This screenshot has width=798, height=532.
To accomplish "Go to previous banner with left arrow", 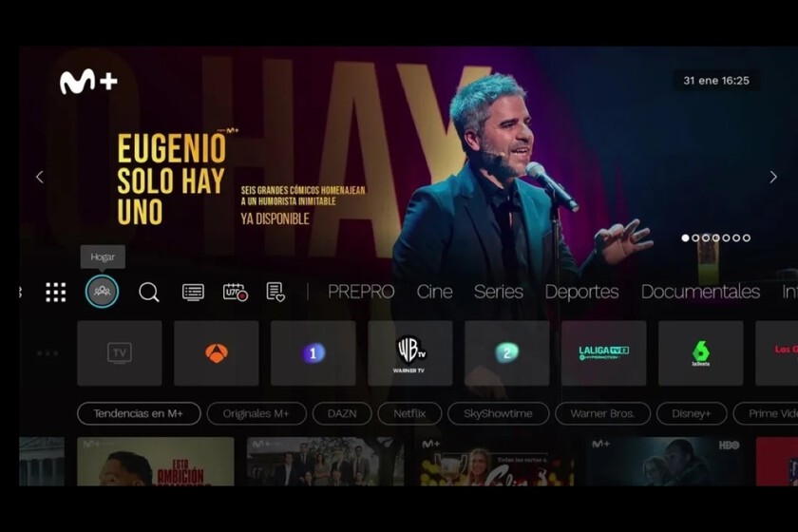I will (40, 177).
